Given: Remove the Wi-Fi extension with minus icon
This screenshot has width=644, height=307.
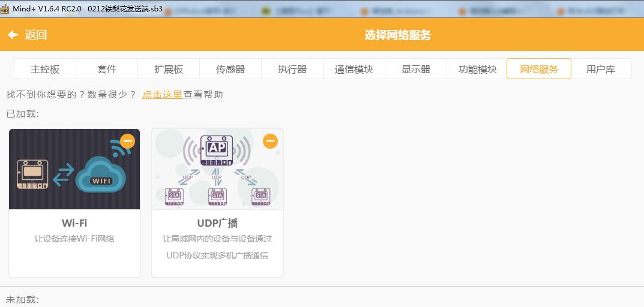Looking at the screenshot, I should [127, 141].
